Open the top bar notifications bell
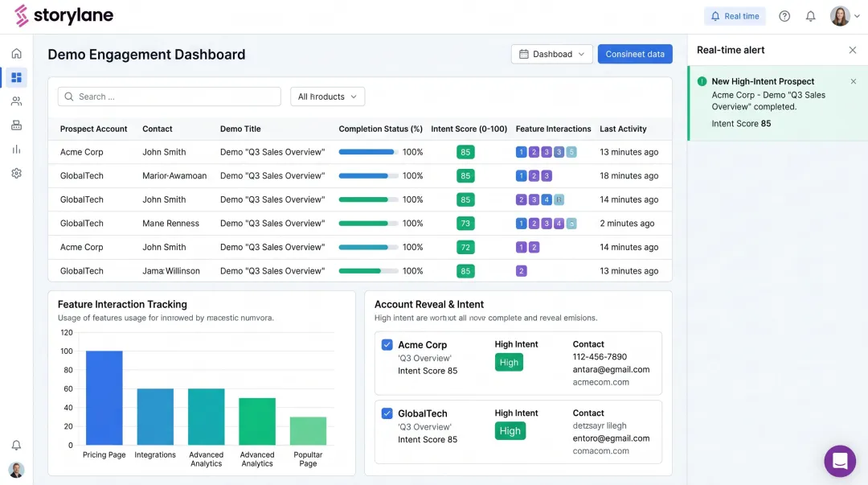This screenshot has width=868, height=485. click(810, 16)
